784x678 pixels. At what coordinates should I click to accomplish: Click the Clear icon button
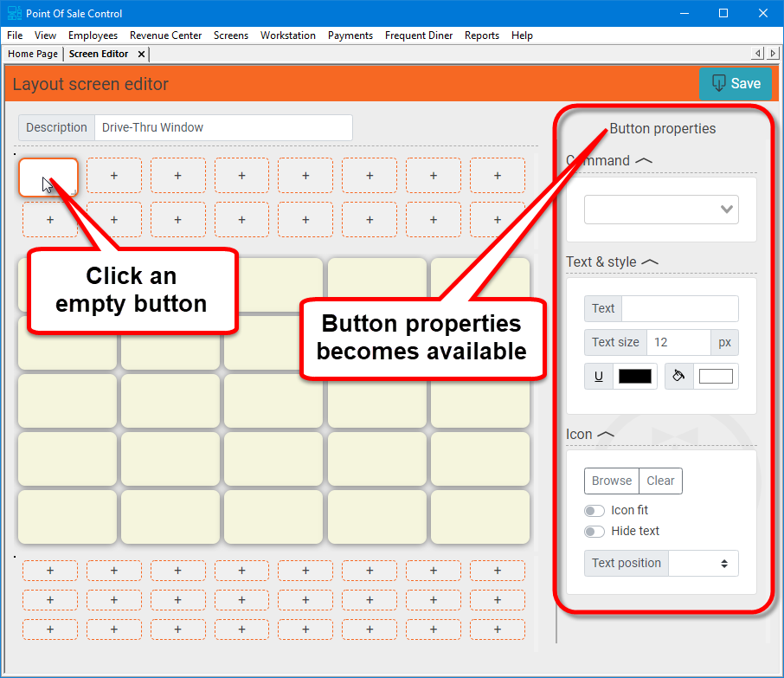click(x=660, y=481)
